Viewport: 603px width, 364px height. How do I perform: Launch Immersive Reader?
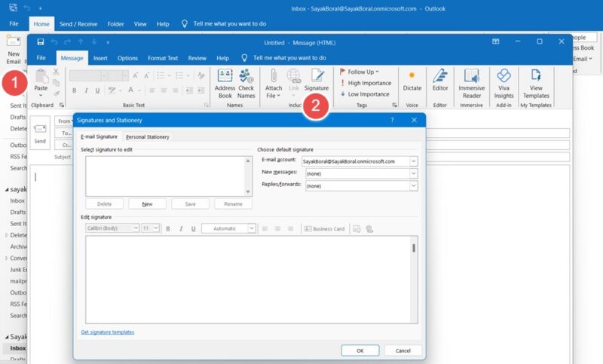point(472,84)
